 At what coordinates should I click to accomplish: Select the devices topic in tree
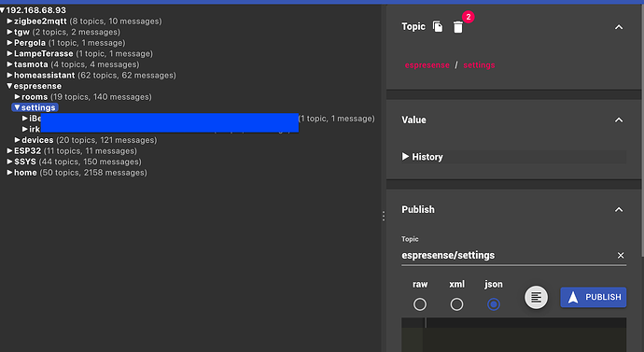37,140
